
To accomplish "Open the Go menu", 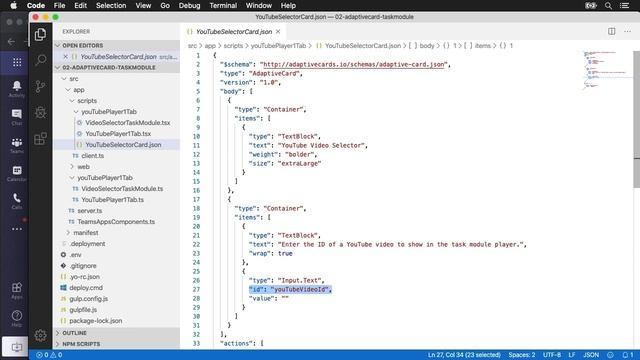I will (x=165, y=6).
